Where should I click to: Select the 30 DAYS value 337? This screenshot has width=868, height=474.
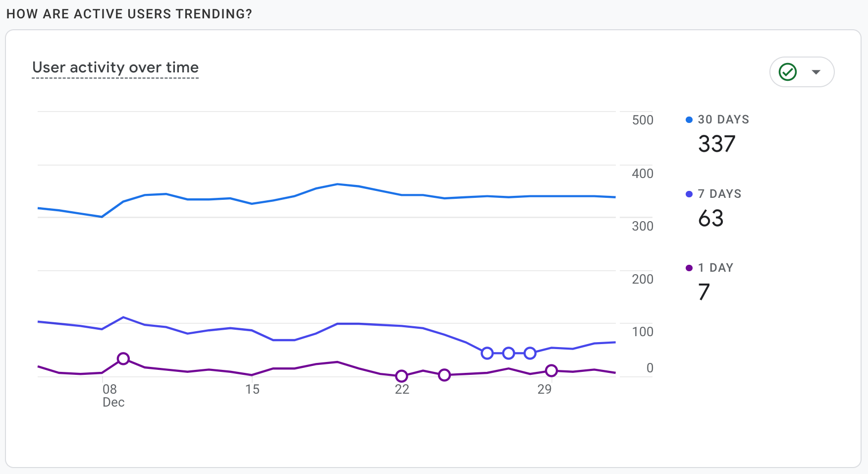(716, 144)
